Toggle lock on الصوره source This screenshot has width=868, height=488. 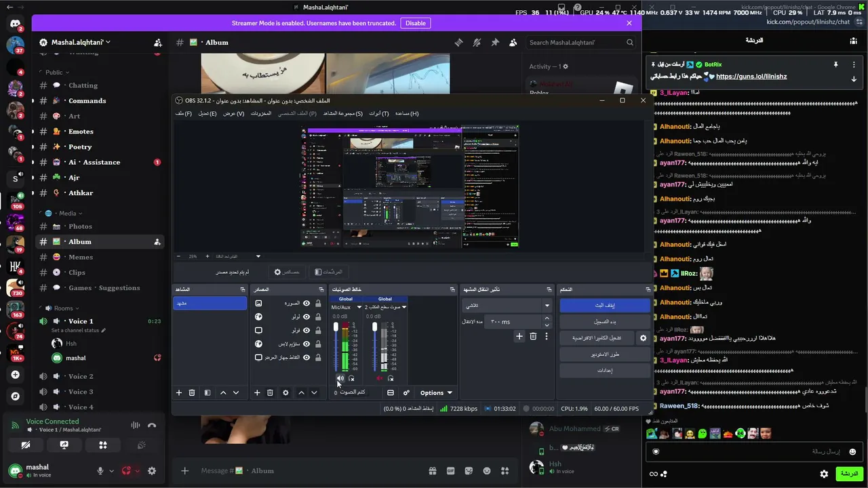pyautogui.click(x=318, y=303)
